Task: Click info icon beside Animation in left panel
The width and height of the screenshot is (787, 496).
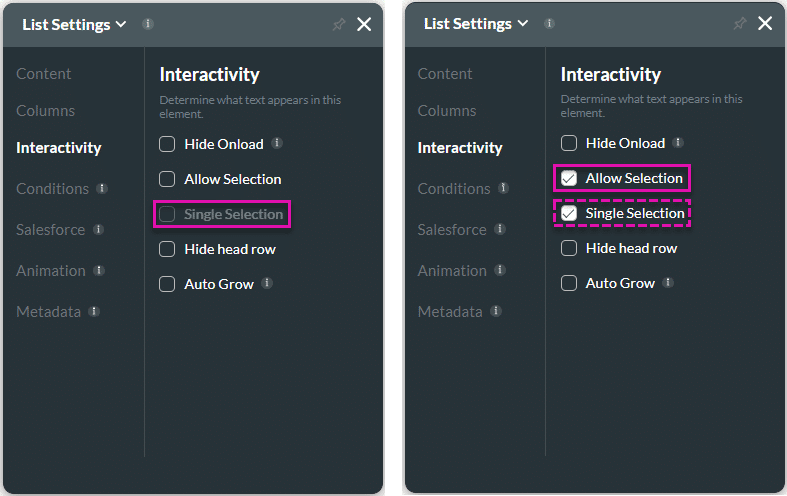Action: click(x=99, y=270)
